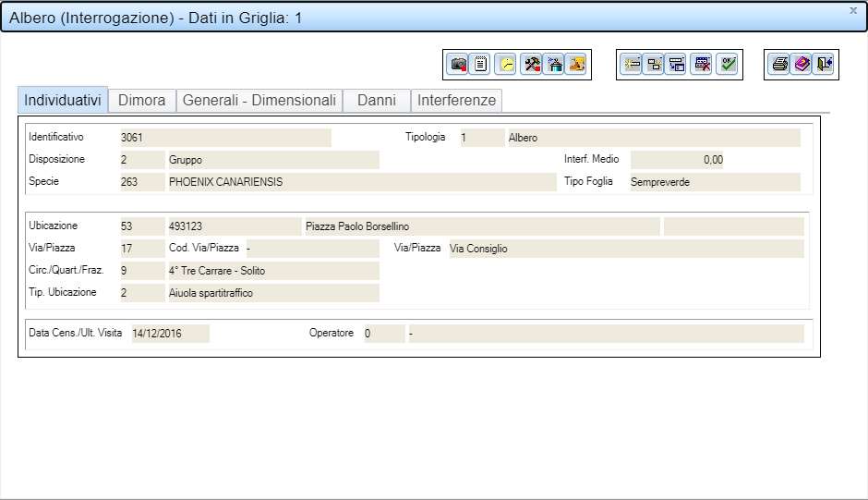Select the Data Cens./Ult. Visita date field
This screenshot has height=500, width=868.
(169, 334)
